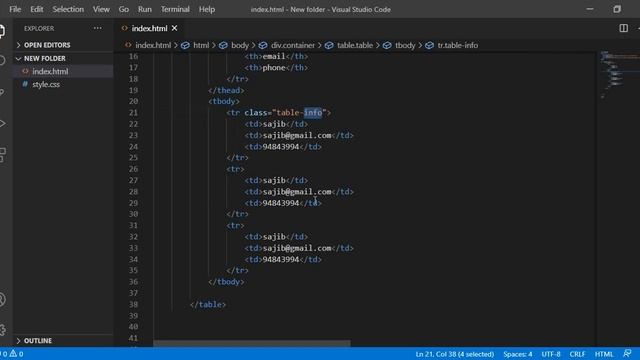Click line number 26 in the gutter
The width and height of the screenshot is (640, 360).
(133, 169)
